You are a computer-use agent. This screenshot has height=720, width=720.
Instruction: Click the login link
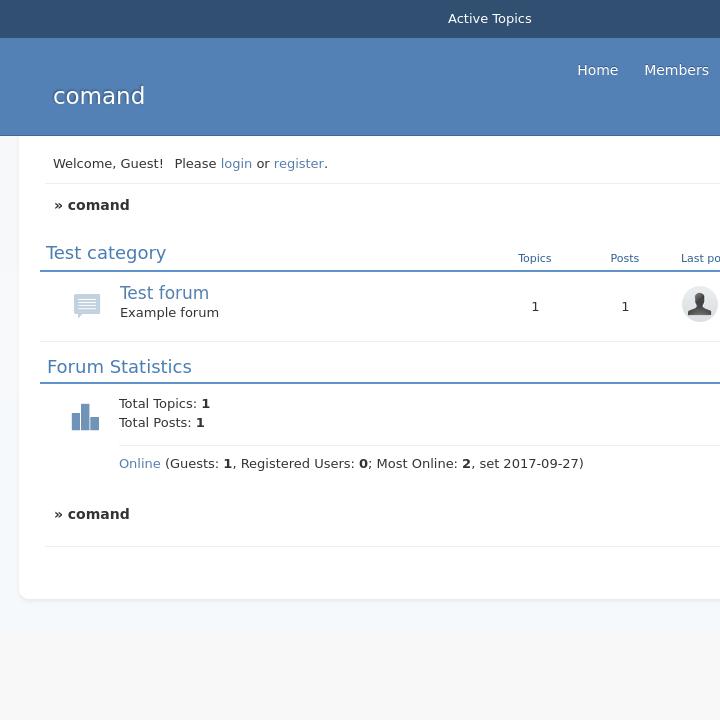click(x=236, y=163)
